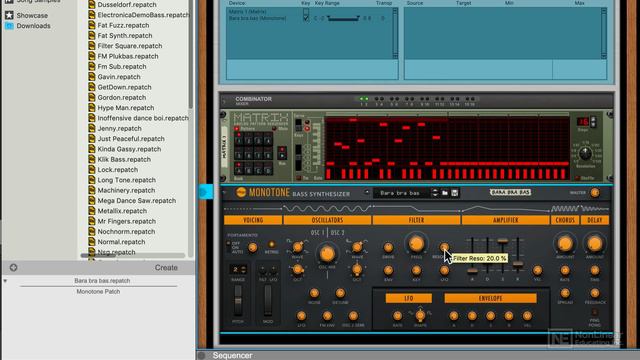Toggle the Matrix Shuffle button

577,178
